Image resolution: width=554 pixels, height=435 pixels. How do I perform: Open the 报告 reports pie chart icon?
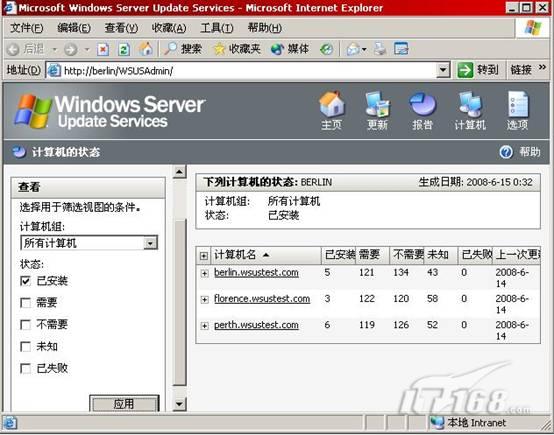point(423,105)
